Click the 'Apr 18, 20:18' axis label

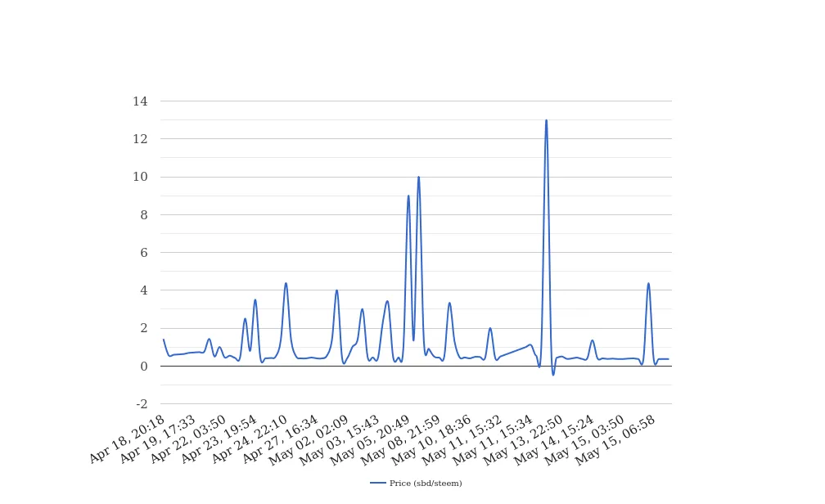click(127, 439)
